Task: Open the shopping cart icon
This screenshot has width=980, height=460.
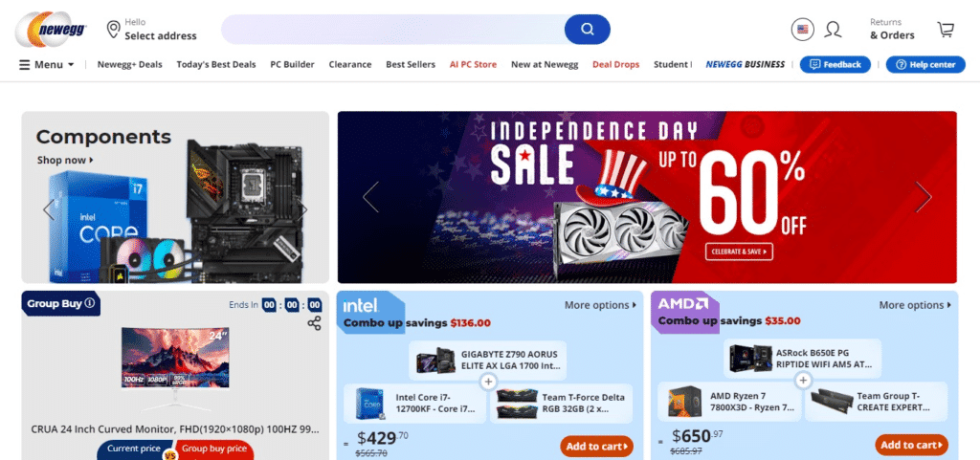Action: (x=946, y=30)
